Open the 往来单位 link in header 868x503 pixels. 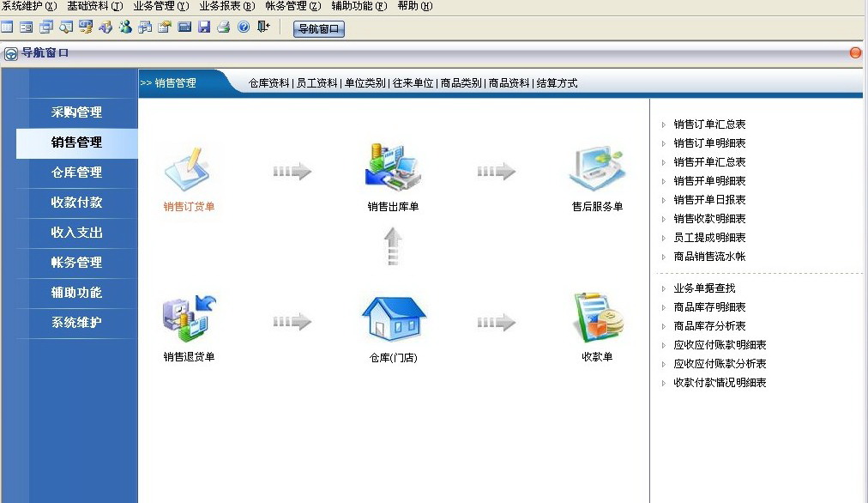click(x=413, y=83)
